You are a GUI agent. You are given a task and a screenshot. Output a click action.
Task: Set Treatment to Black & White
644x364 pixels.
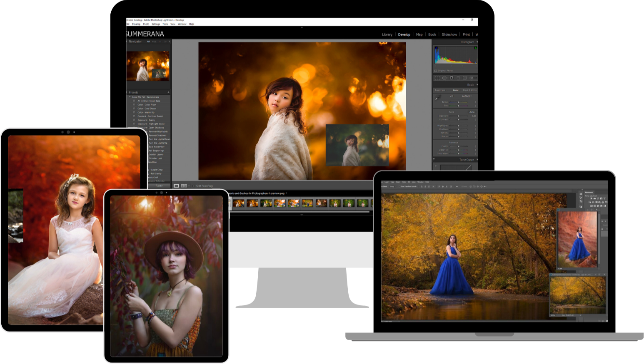click(470, 90)
